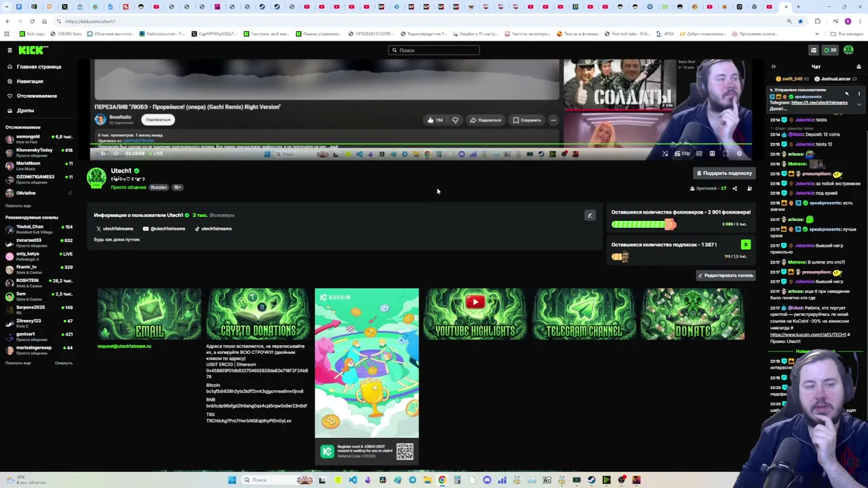Screen dimensions: 868x488
Task: Open Clip creation button on player
Action: click(683, 153)
